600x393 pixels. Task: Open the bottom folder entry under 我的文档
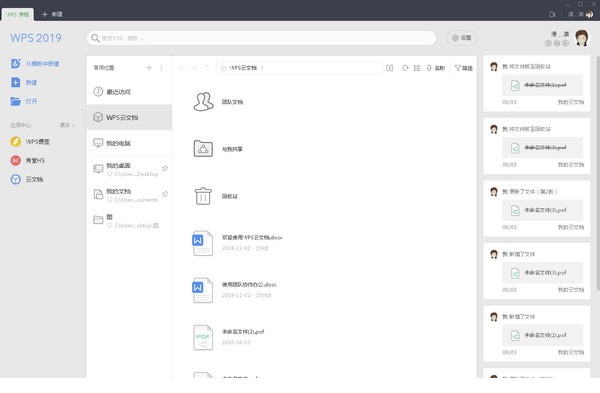(129, 220)
